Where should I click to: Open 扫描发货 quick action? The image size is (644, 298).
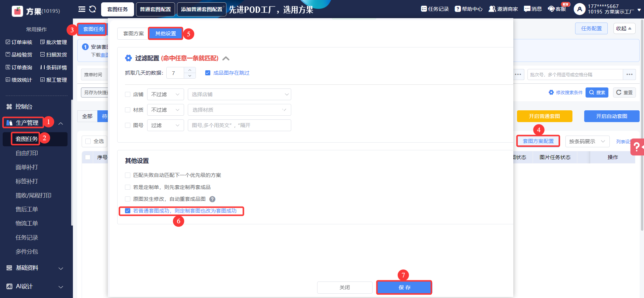point(53,54)
